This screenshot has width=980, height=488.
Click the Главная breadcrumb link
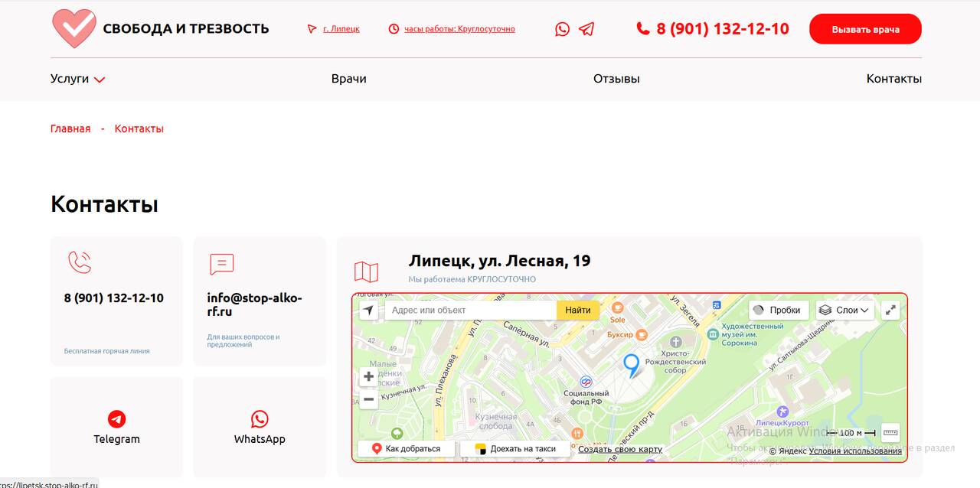(70, 129)
